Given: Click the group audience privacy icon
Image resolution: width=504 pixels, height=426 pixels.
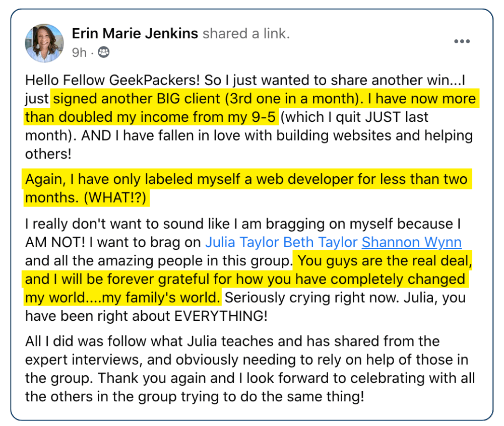Looking at the screenshot, I should click(103, 52).
